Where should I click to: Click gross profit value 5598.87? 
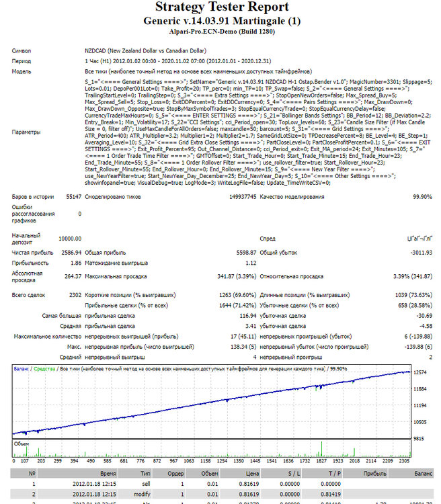tap(247, 253)
